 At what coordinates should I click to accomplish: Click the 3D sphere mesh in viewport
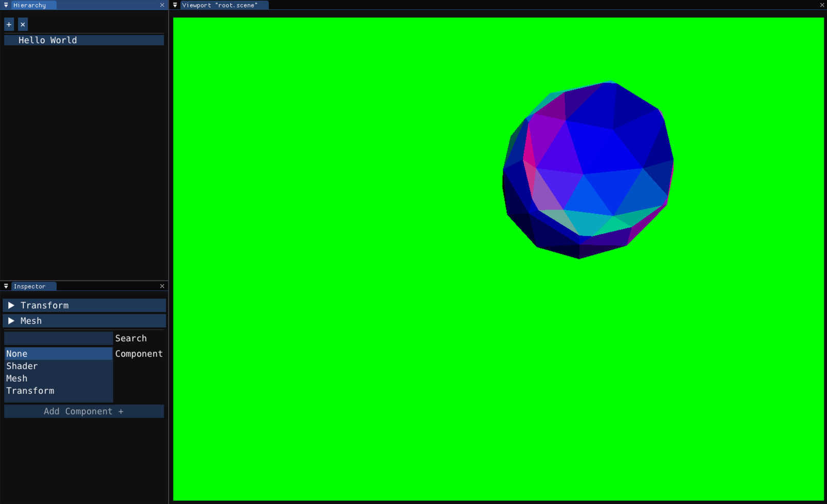pos(588,170)
